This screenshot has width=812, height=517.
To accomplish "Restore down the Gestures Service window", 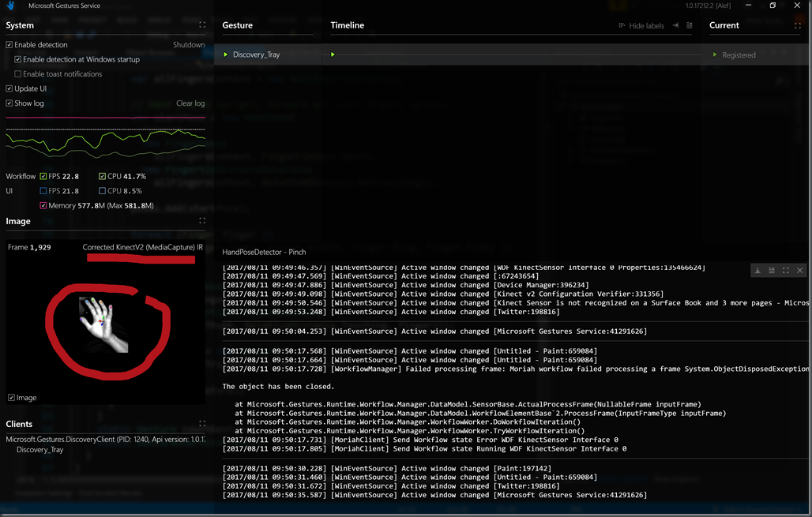I will [773, 6].
